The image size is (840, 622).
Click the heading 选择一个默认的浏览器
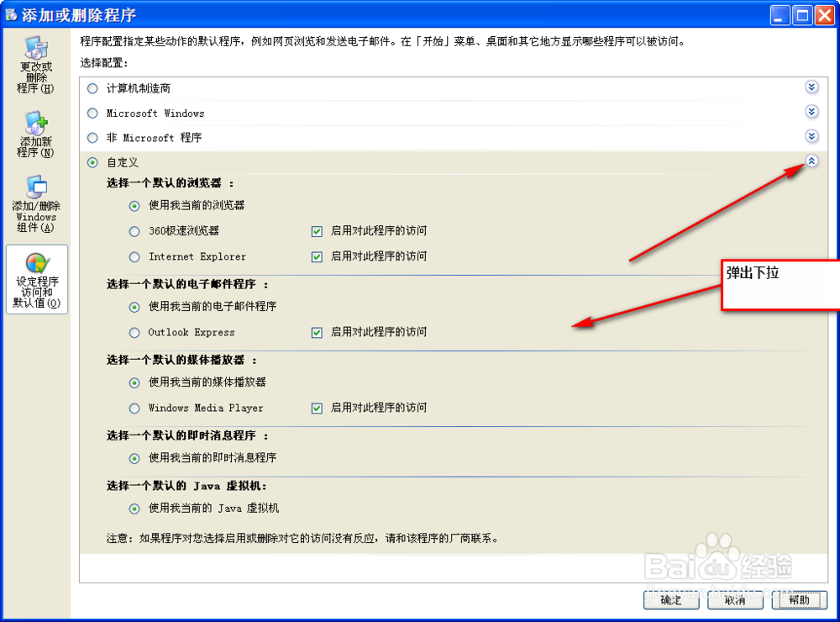coord(171,183)
